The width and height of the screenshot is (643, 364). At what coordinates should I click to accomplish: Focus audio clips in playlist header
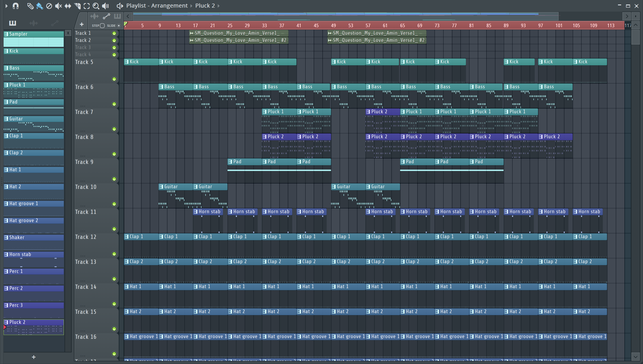(95, 17)
